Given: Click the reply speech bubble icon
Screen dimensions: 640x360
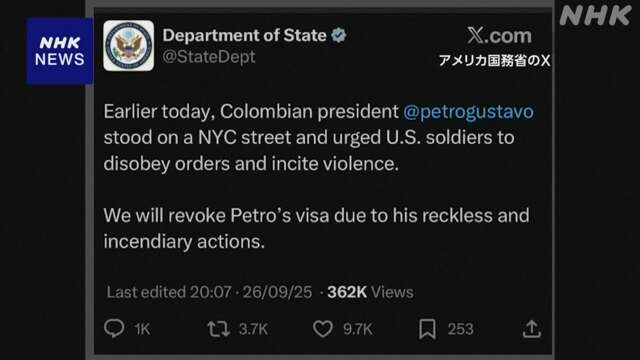Looking at the screenshot, I should (x=114, y=329).
